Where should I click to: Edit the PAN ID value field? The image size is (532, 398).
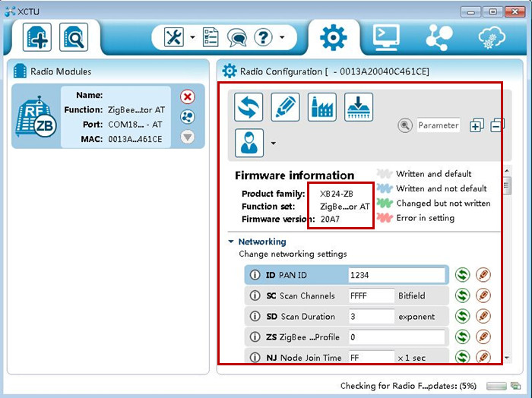tap(397, 275)
